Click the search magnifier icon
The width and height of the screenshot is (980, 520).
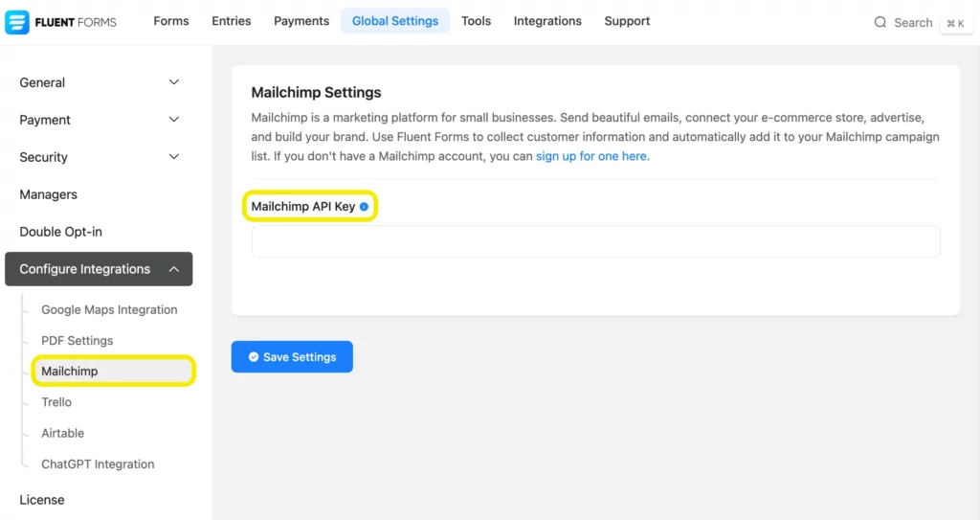coord(880,23)
